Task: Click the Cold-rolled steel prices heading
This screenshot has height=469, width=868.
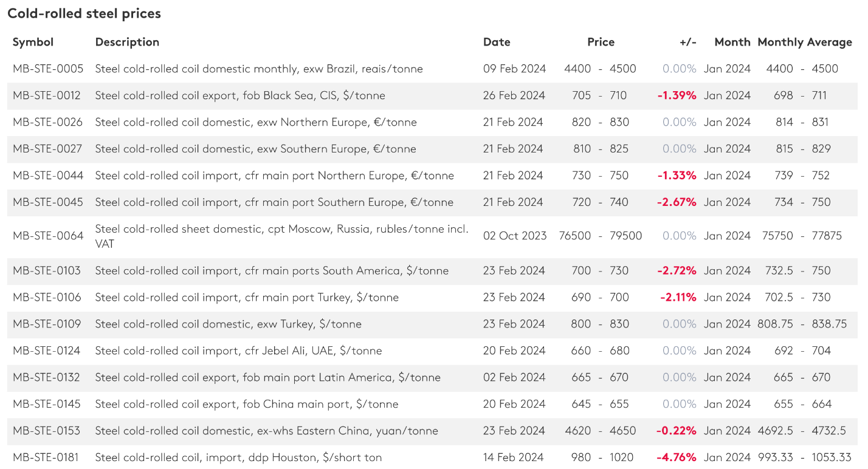Action: pos(84,13)
